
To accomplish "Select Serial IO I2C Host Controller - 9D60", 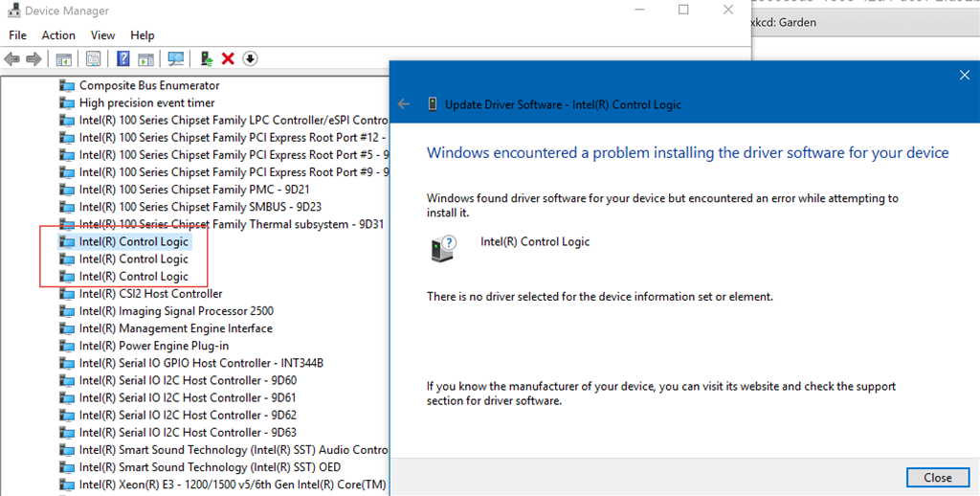I will (177, 380).
